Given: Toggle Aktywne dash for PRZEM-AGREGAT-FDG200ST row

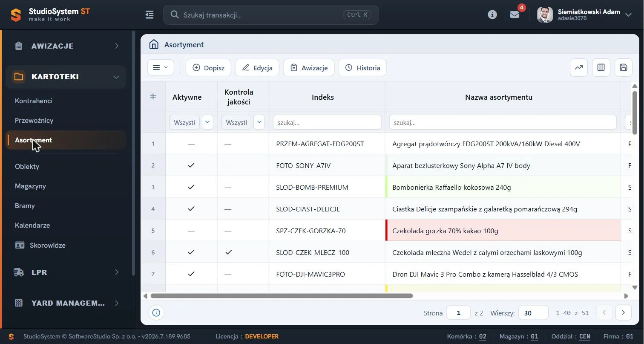Looking at the screenshot, I should (x=191, y=144).
